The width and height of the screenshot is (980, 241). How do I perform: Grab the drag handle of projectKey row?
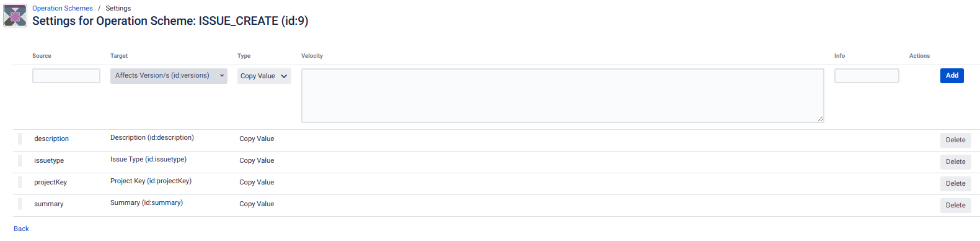click(x=19, y=183)
